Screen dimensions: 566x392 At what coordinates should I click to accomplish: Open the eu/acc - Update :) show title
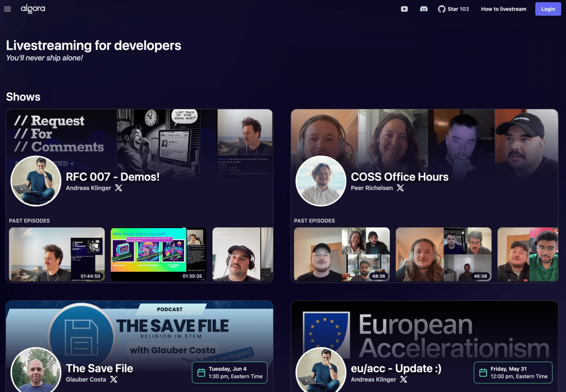point(396,368)
